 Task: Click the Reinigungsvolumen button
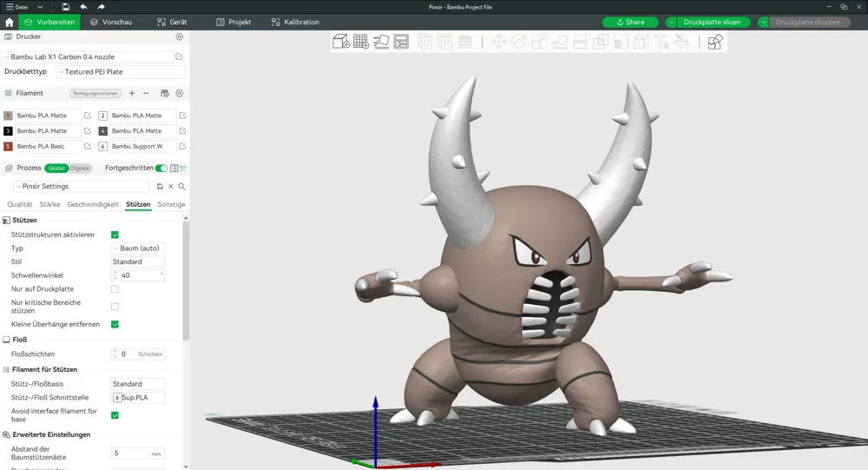95,93
